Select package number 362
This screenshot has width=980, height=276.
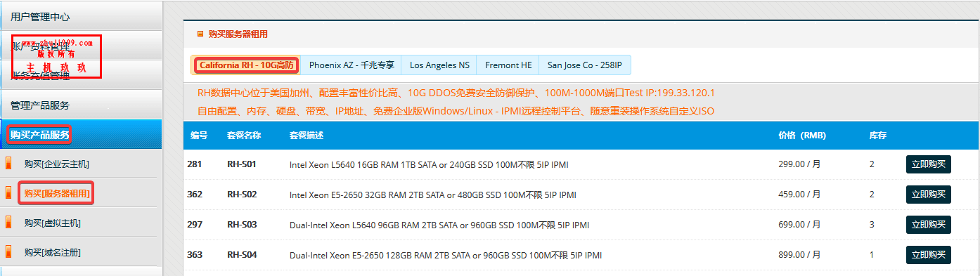point(195,195)
